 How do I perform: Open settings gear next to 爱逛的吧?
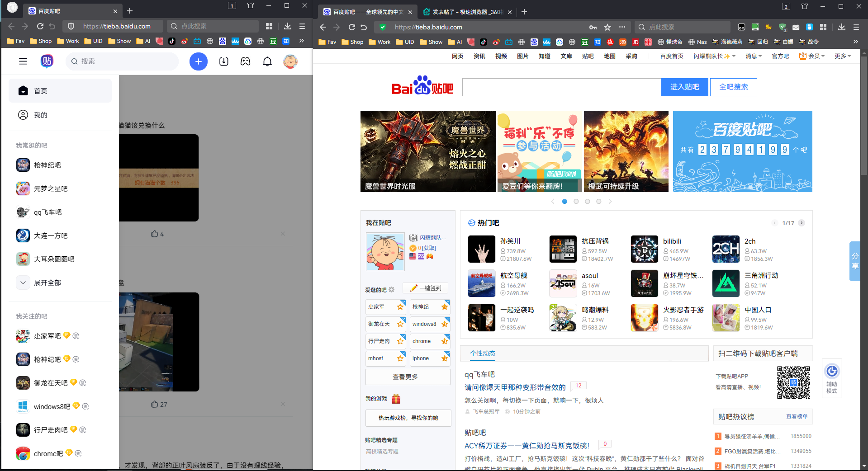(392, 290)
